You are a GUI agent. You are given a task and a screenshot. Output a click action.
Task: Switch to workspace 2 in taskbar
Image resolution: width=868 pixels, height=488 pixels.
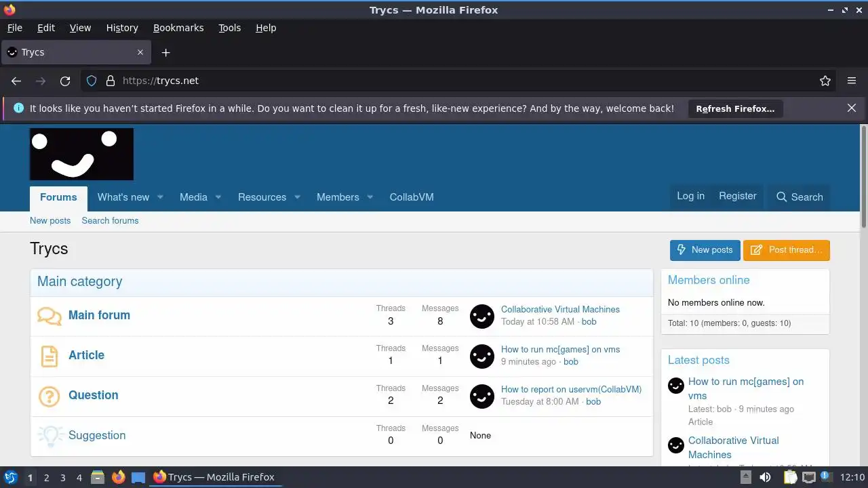pos(46,478)
